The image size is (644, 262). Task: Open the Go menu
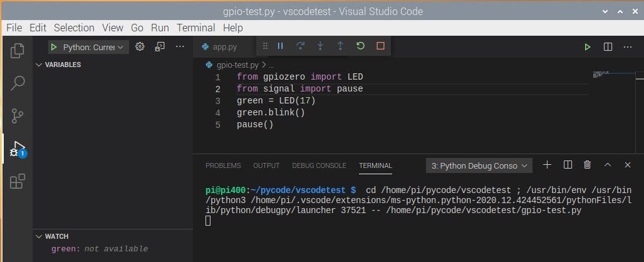[137, 28]
